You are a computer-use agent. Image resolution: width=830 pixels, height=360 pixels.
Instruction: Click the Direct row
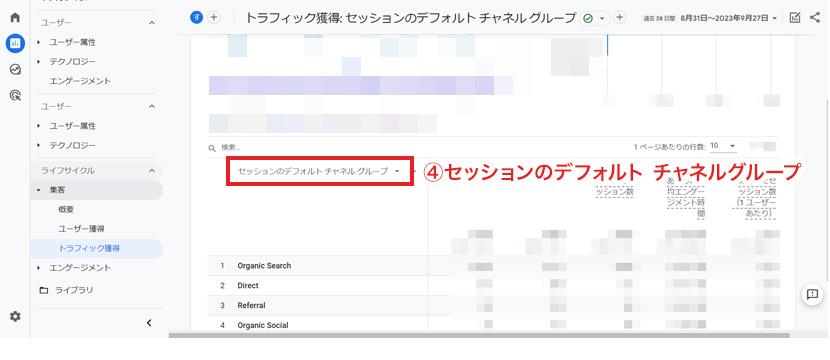(x=248, y=286)
